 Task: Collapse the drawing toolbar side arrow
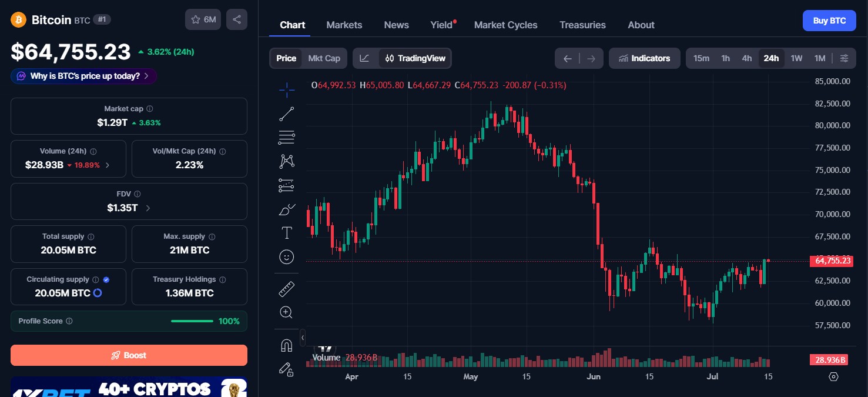pyautogui.click(x=303, y=338)
